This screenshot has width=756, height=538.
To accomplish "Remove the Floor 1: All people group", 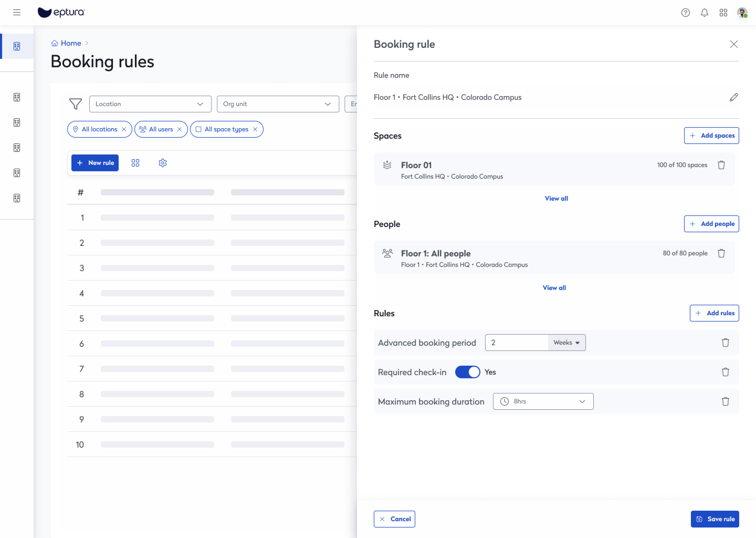I will tap(721, 254).
